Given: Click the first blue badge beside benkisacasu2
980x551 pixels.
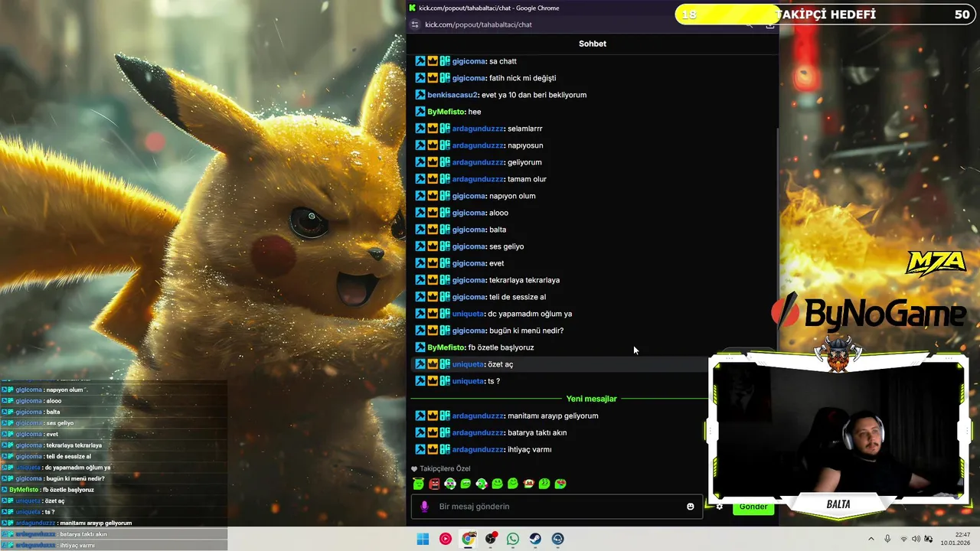Looking at the screenshot, I should click(x=420, y=95).
